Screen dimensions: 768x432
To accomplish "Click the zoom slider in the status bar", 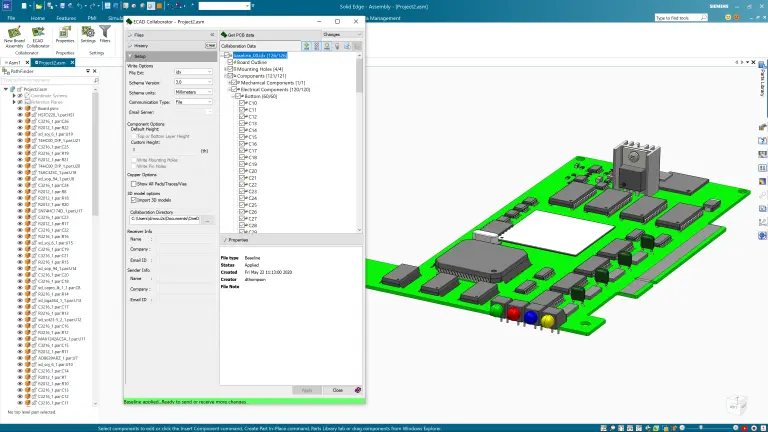I will [709, 428].
